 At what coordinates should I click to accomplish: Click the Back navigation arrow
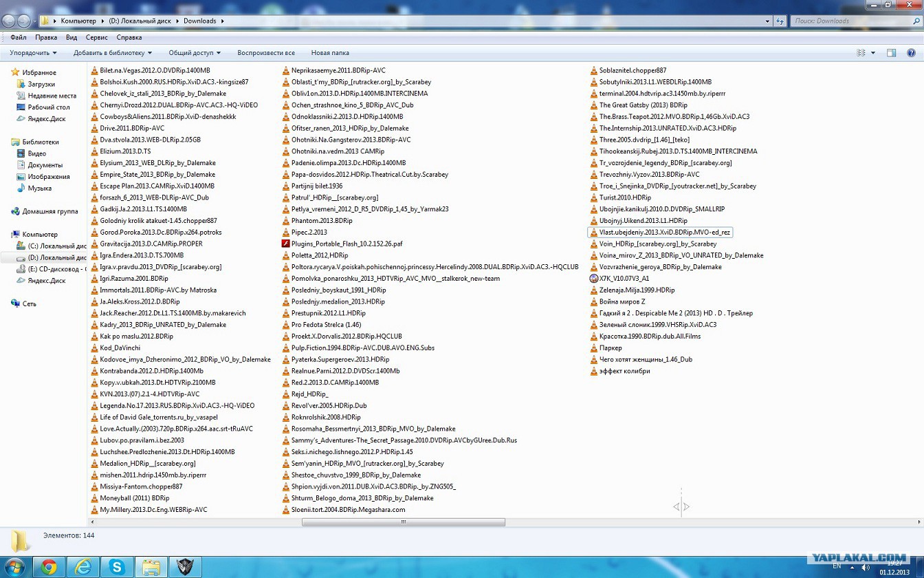tap(9, 21)
